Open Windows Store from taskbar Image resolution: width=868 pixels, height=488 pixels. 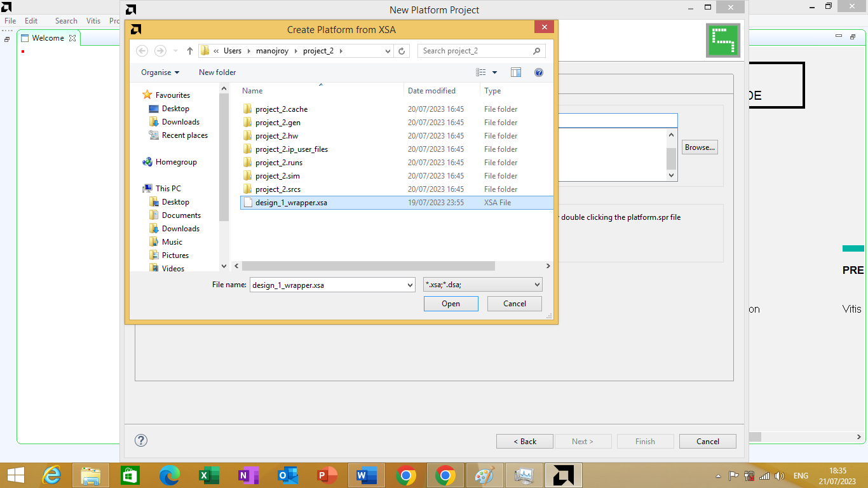130,475
